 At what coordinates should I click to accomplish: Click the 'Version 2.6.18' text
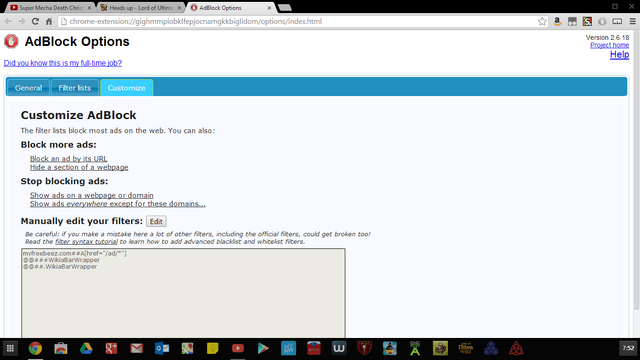(x=607, y=38)
